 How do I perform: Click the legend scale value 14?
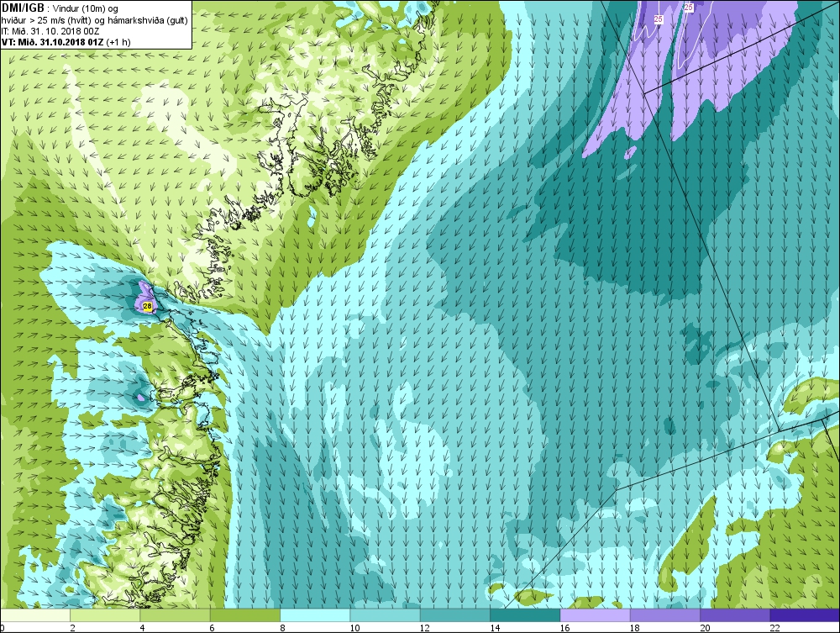[x=495, y=628]
